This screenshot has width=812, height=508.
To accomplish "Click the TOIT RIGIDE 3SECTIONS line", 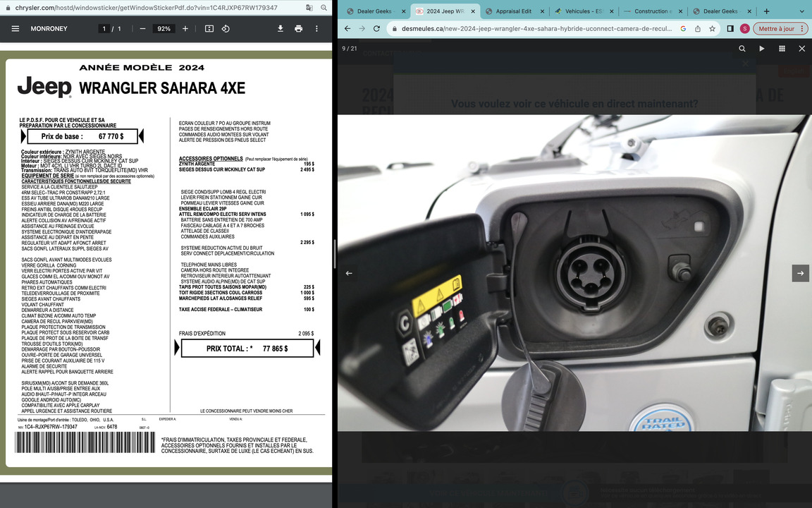I will coord(246,292).
